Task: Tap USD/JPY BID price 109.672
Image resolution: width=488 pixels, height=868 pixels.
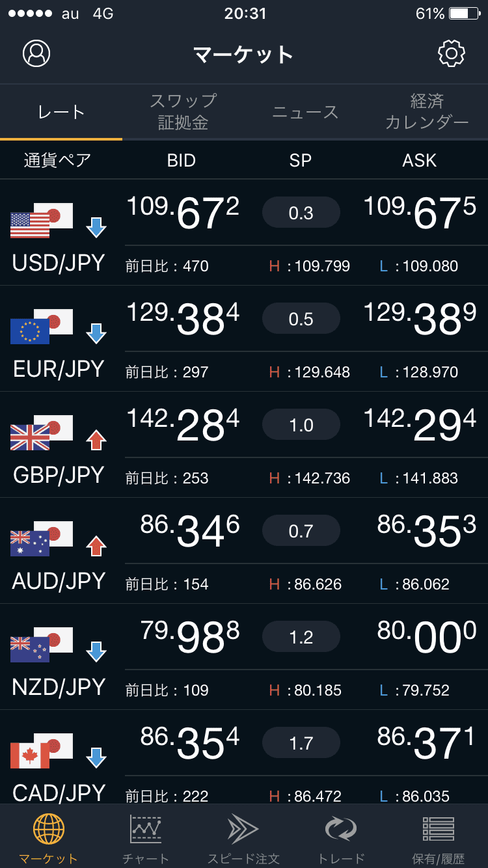Action: tap(183, 213)
